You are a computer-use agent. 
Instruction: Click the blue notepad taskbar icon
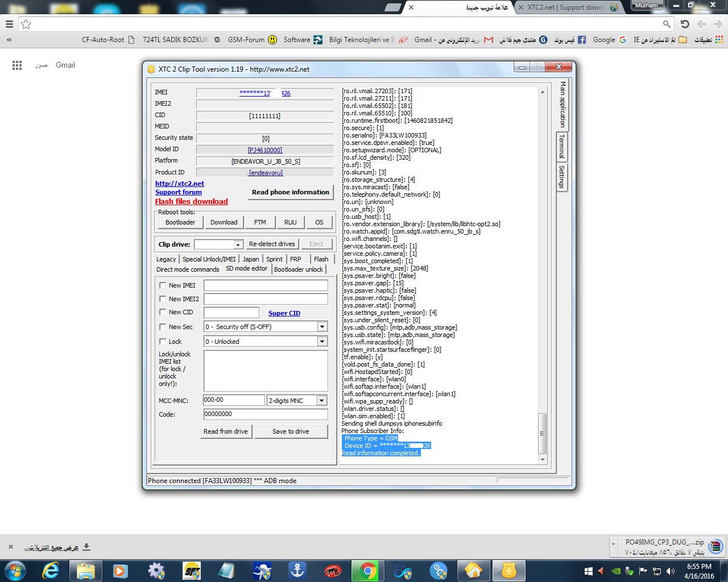227,571
